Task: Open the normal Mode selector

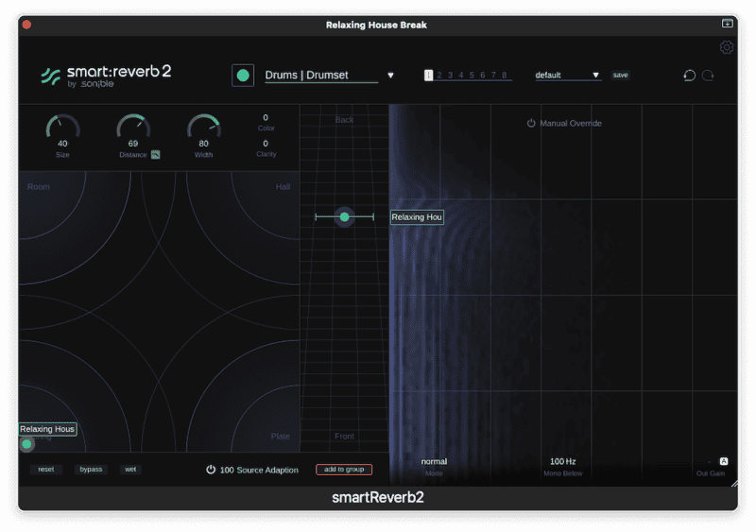Action: point(434,461)
